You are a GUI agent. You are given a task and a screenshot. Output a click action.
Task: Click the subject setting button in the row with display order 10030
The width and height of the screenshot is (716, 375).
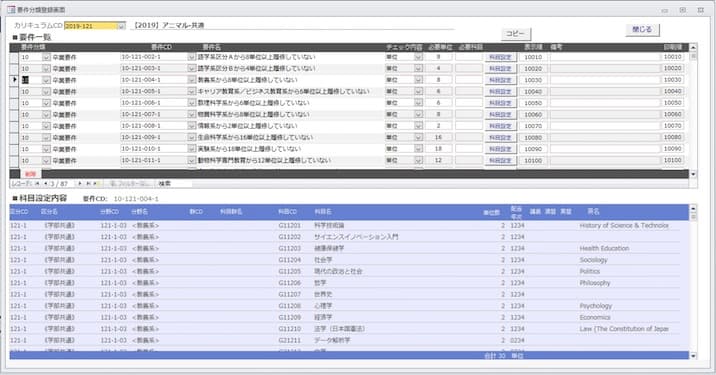tap(500, 80)
